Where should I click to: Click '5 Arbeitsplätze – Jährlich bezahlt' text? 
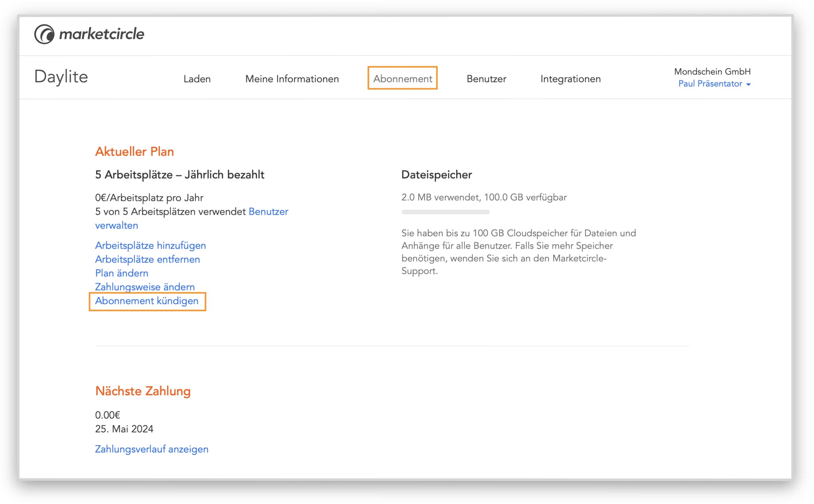pos(179,175)
